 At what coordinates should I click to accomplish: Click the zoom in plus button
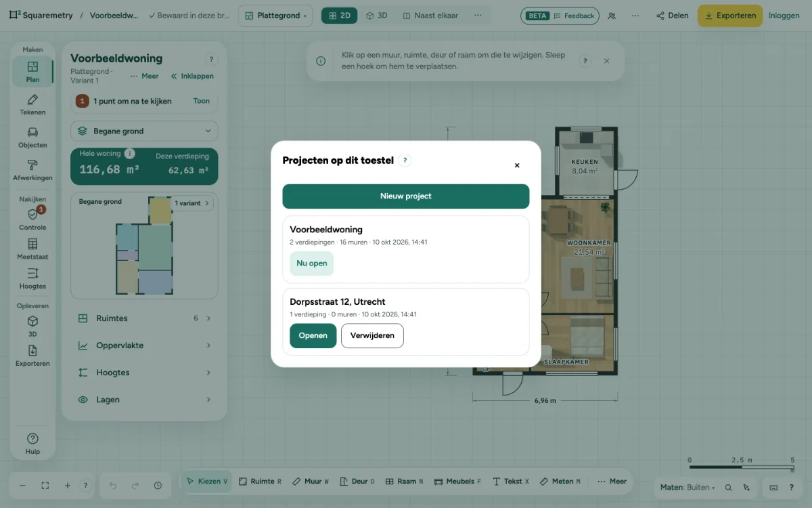[x=68, y=485]
